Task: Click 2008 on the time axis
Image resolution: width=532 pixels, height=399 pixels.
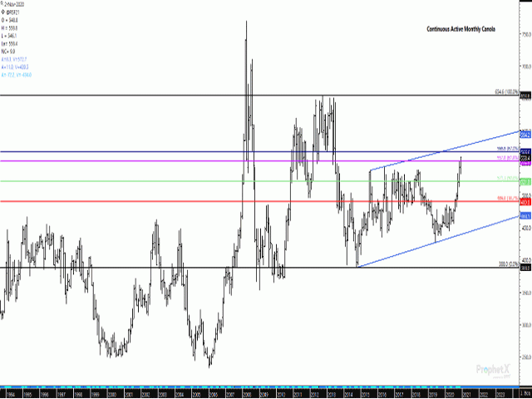Action: point(247,396)
